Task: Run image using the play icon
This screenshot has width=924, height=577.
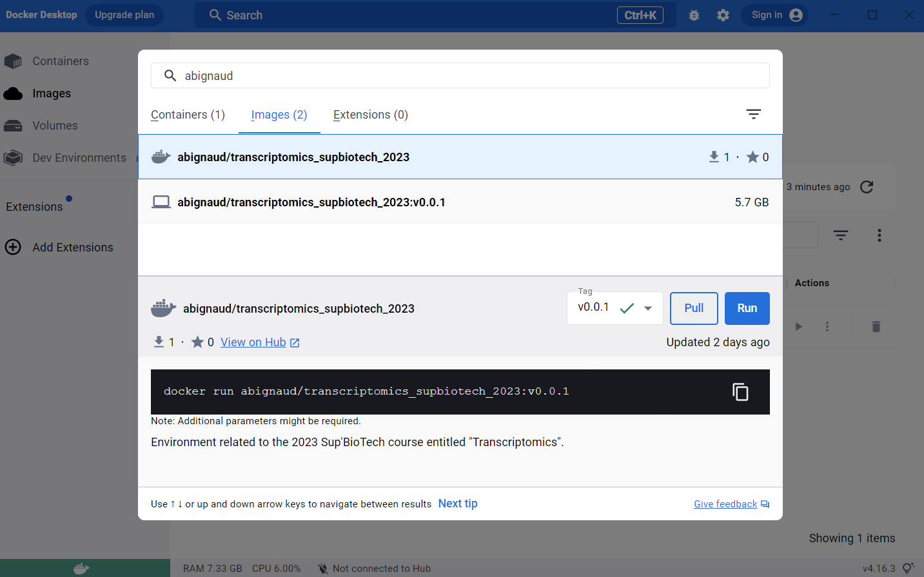Action: tap(798, 327)
